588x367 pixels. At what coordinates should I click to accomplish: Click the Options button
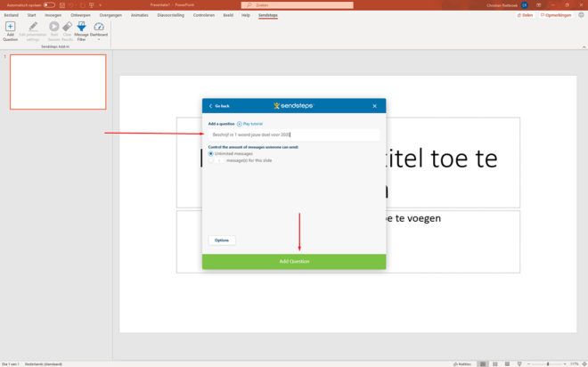point(222,241)
